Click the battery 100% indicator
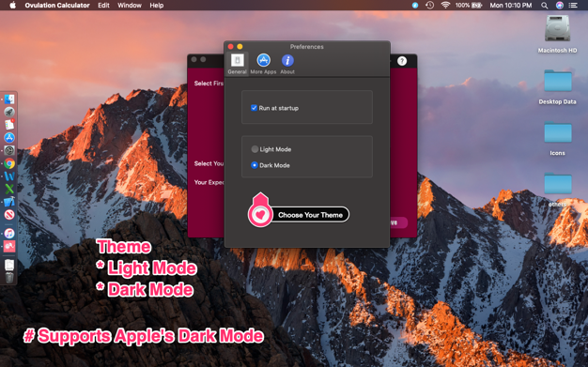Image resolution: width=588 pixels, height=367 pixels. pyautogui.click(x=469, y=6)
